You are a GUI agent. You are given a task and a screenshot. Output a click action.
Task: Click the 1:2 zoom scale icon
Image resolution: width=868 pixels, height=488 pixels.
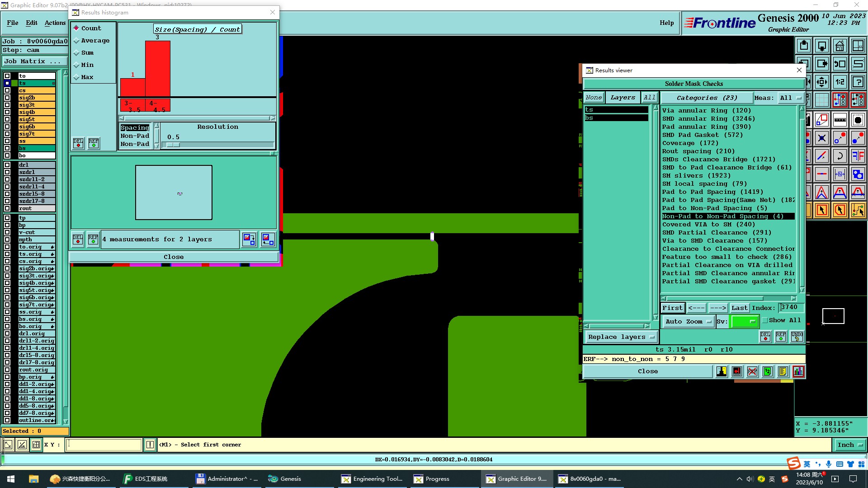click(x=840, y=82)
